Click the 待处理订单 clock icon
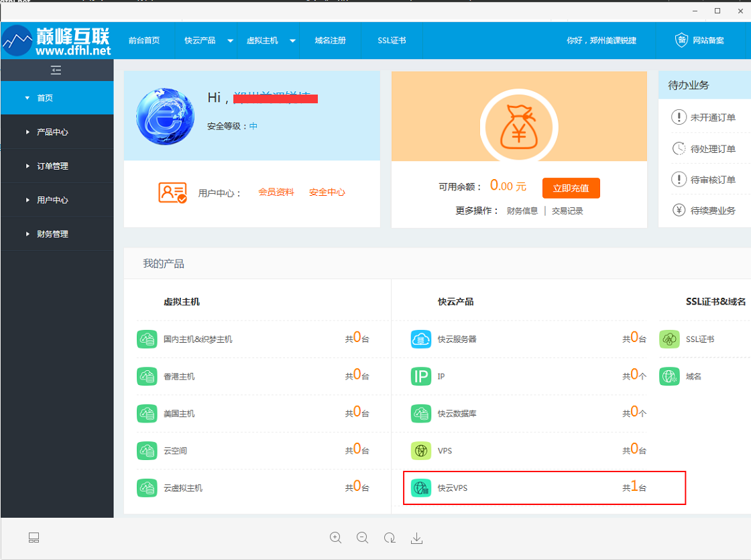This screenshot has height=560, width=751. coord(679,148)
